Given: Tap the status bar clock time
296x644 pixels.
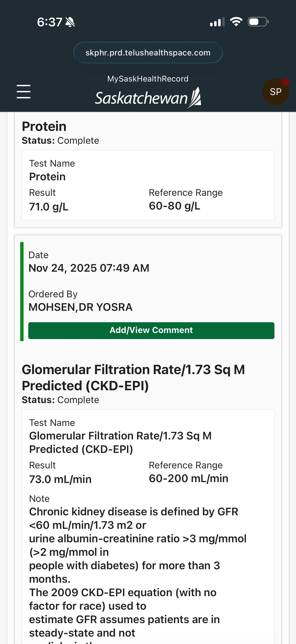Looking at the screenshot, I should (x=50, y=22).
